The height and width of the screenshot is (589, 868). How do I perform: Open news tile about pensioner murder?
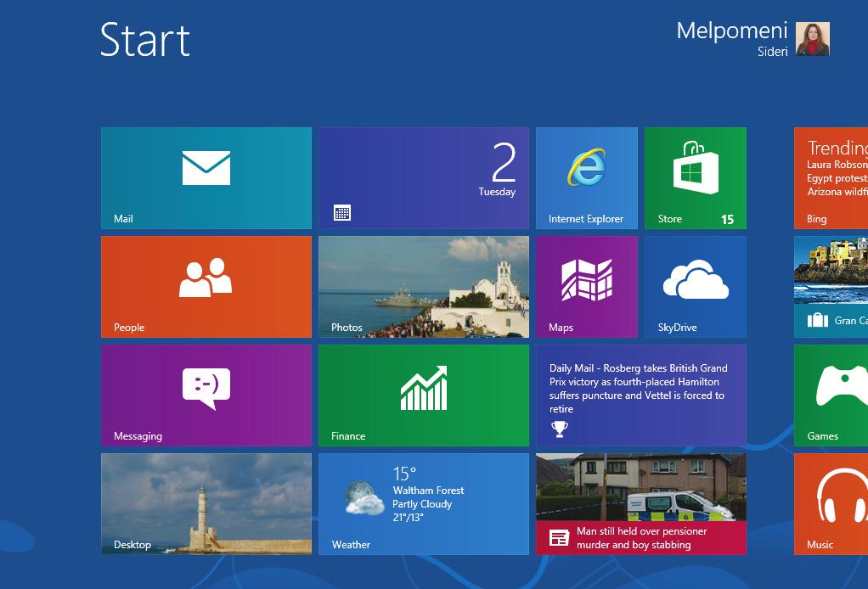point(641,504)
